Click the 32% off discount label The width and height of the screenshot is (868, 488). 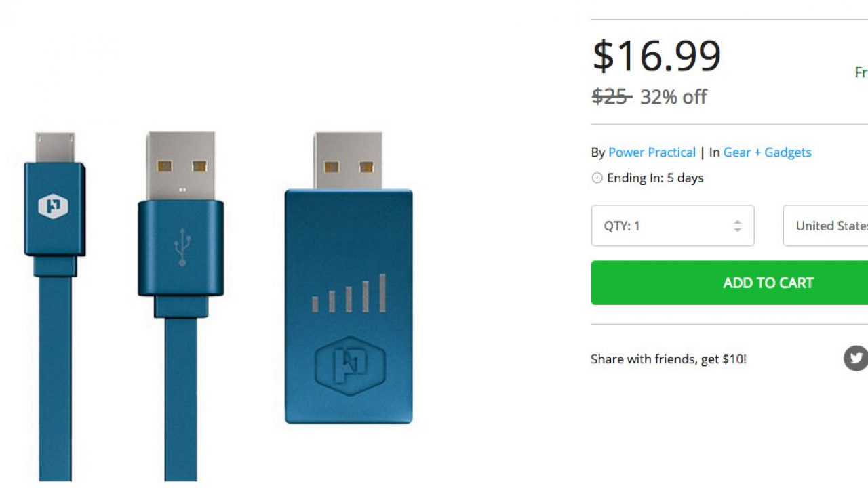[x=673, y=97]
